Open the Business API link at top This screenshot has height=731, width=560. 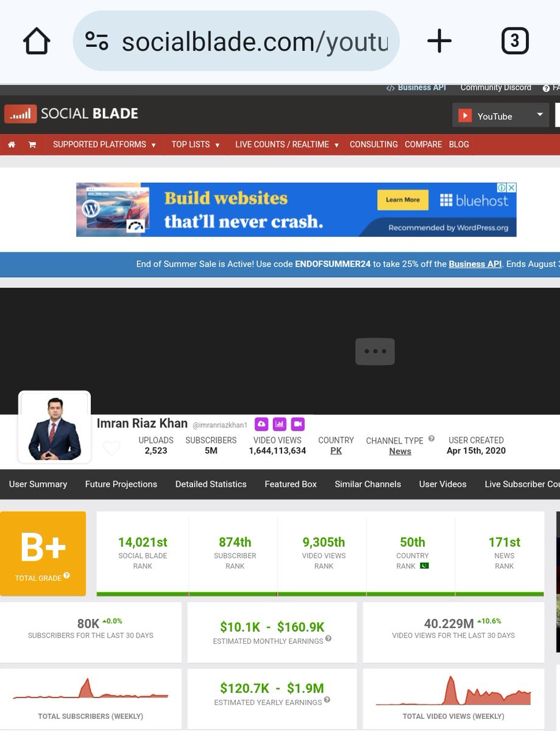416,88
